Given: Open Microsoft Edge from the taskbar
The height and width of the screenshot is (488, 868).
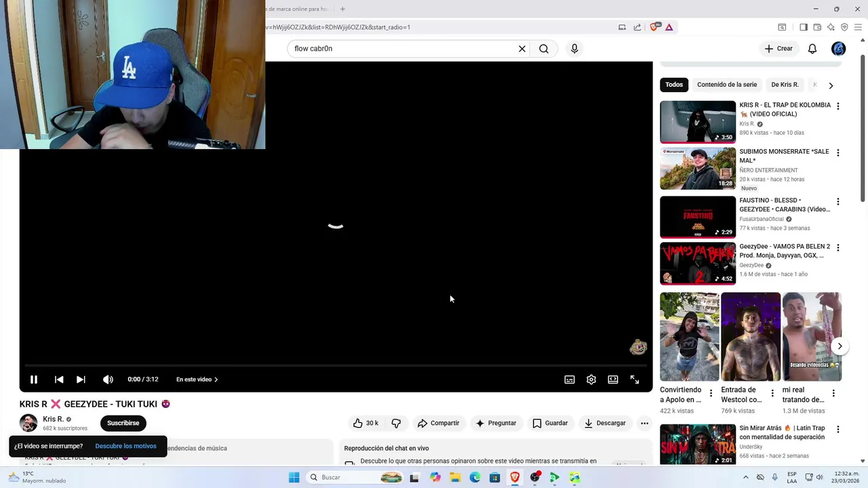Looking at the screenshot, I should click(x=475, y=477).
